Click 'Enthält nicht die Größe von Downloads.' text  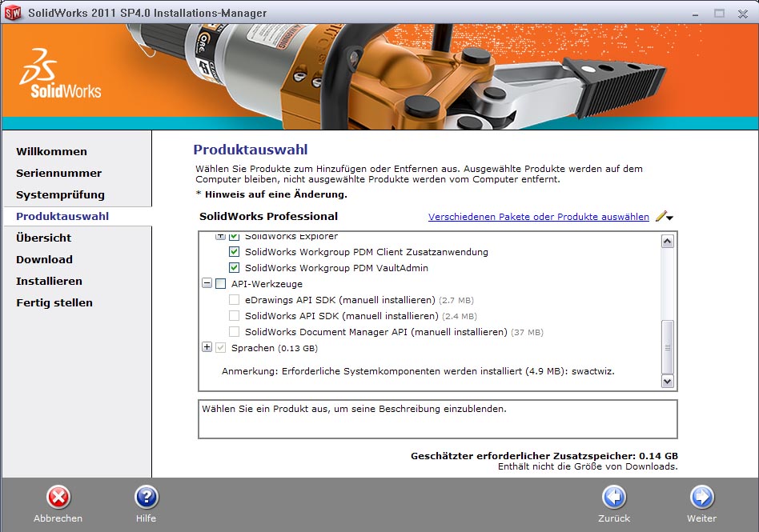point(588,466)
